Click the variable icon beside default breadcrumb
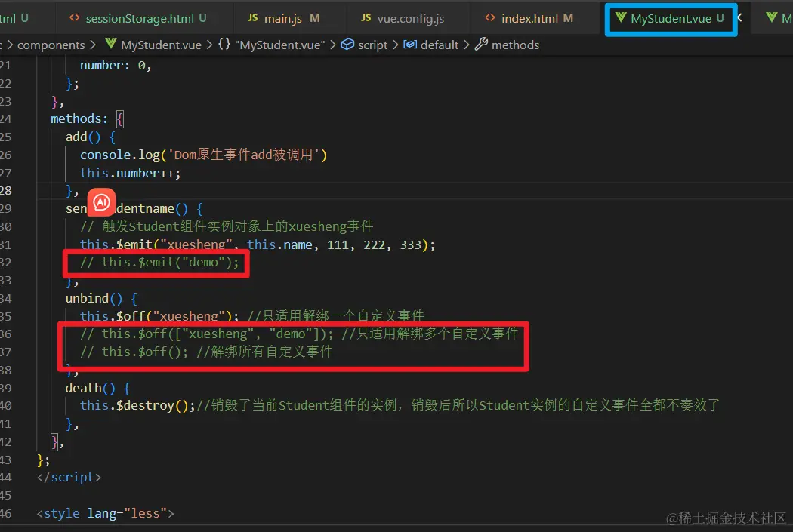This screenshot has width=793, height=532. [x=410, y=45]
